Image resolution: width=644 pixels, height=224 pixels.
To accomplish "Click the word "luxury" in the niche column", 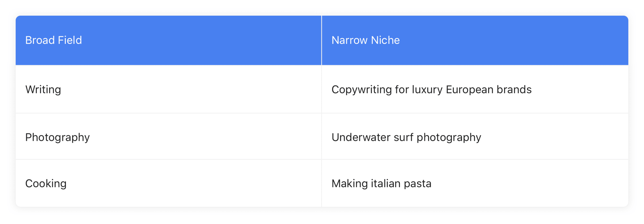I will pos(427,90).
